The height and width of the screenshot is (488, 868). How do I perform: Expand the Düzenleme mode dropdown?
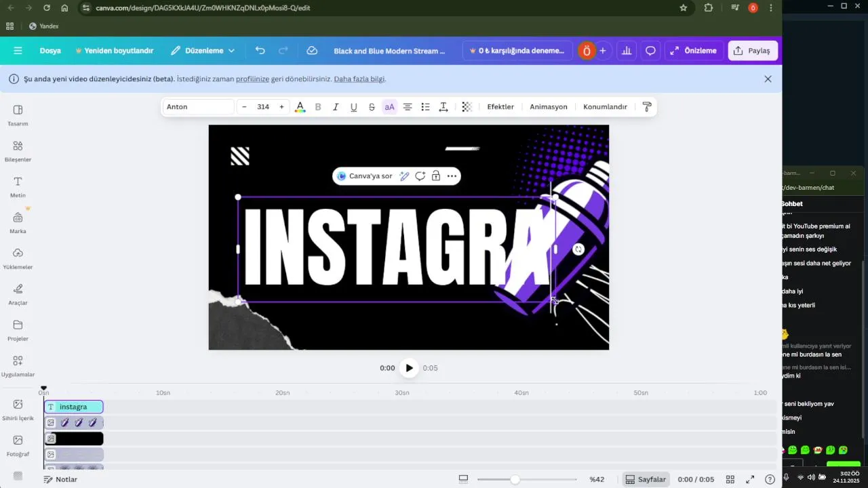(203, 51)
